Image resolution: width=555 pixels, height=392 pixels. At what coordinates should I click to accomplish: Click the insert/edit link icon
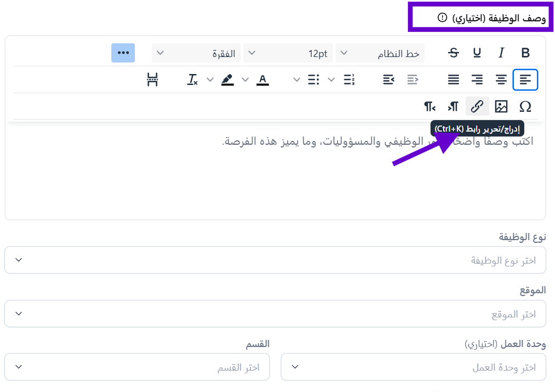[x=477, y=106]
